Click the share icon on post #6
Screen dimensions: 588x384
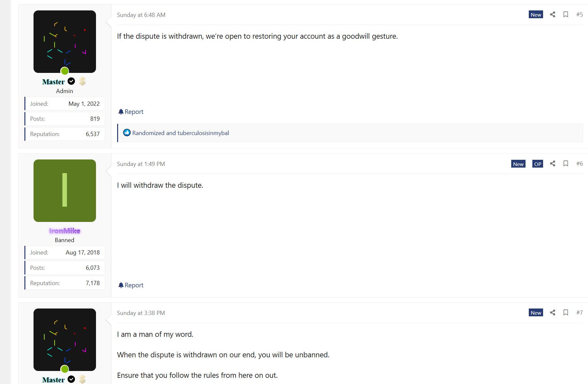click(x=553, y=164)
